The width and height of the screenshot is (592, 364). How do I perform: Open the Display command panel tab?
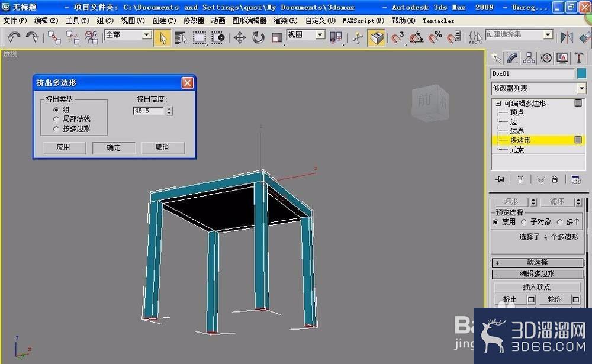[562, 58]
